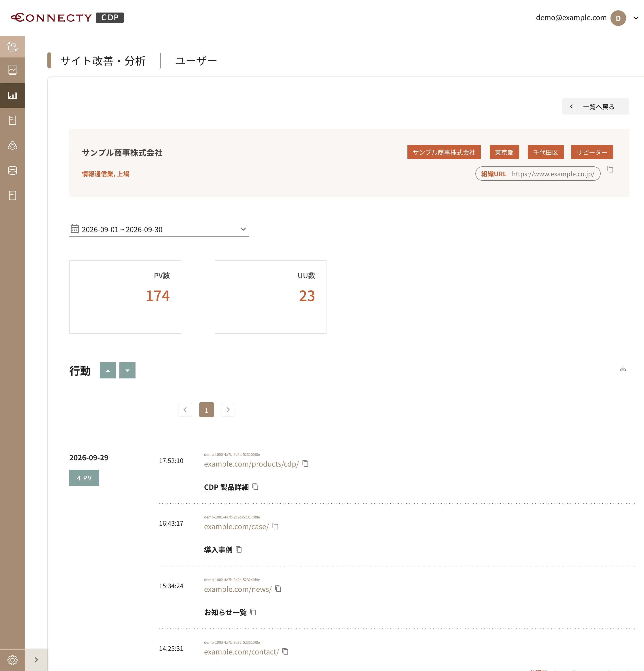Sort 行動 descending with down arrow

point(127,370)
